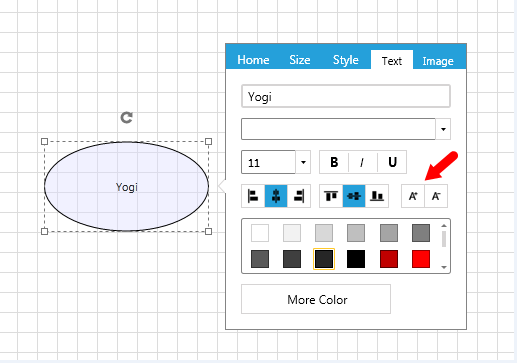The width and height of the screenshot is (517, 363).
Task: Toggle underline formatting
Action: (x=392, y=162)
